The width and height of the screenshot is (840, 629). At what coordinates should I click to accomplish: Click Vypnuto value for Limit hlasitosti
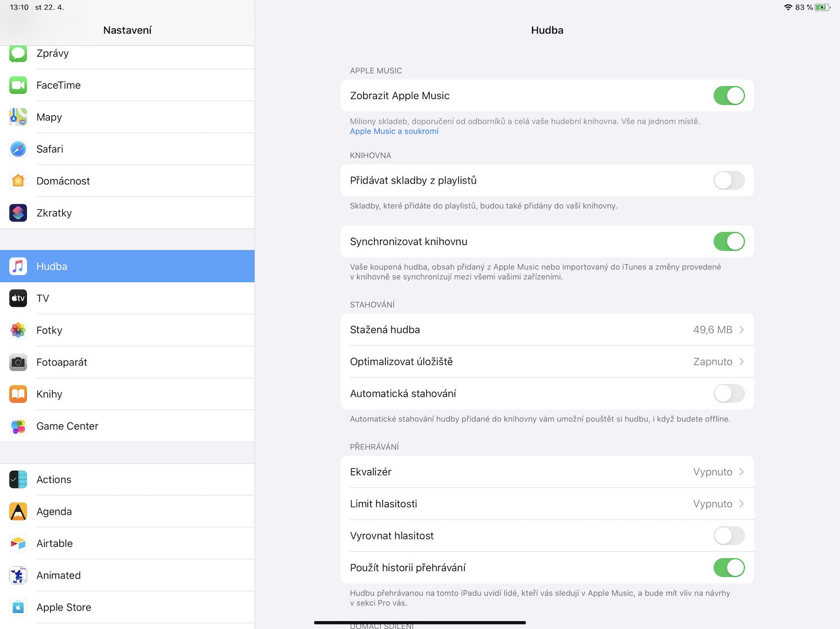(712, 504)
